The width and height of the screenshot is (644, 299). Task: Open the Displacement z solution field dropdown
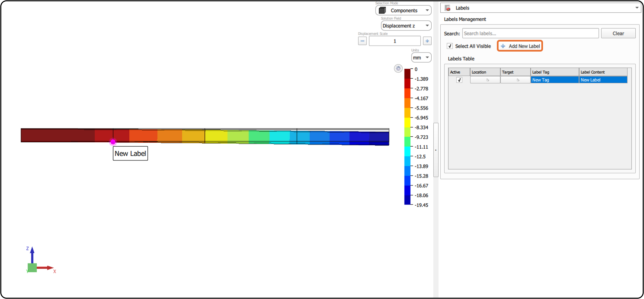pos(406,26)
